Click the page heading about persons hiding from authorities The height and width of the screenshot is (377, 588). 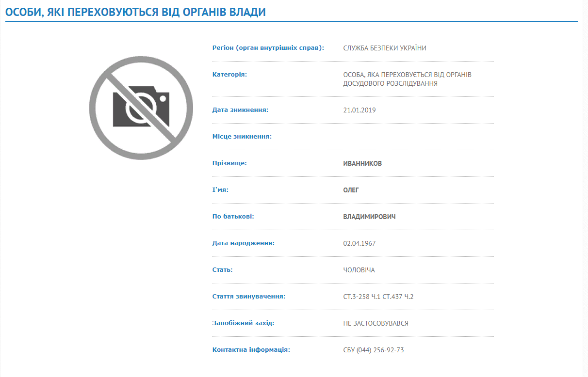coord(135,12)
